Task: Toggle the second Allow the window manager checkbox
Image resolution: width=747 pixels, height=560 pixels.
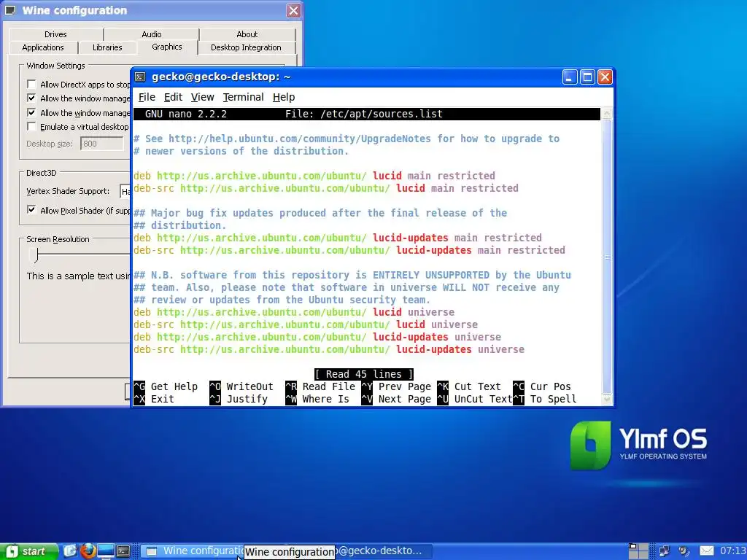Action: [x=31, y=112]
